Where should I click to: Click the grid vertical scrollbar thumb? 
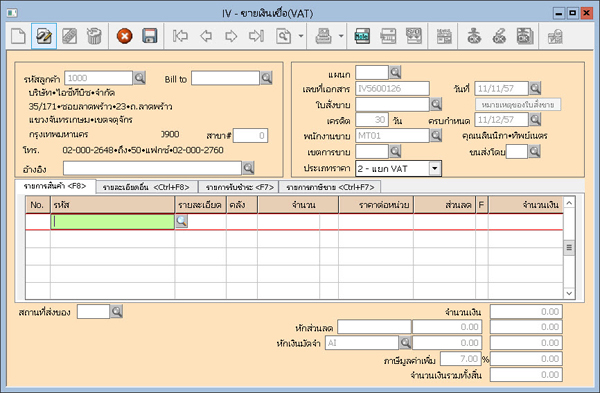(569, 248)
